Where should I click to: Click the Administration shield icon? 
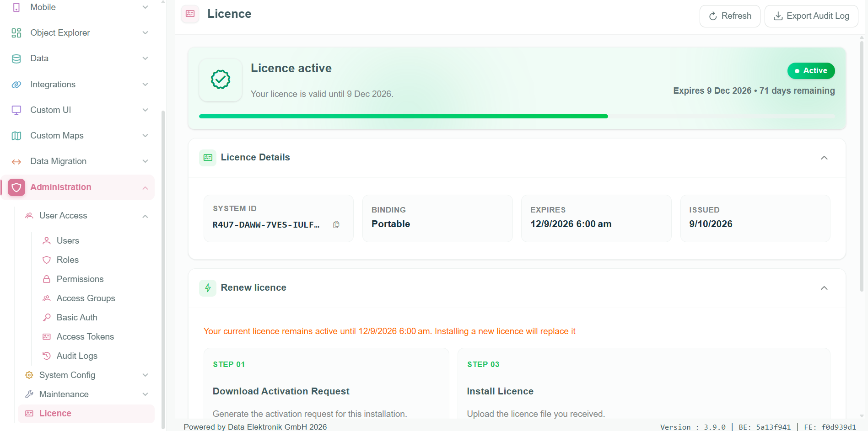point(16,187)
